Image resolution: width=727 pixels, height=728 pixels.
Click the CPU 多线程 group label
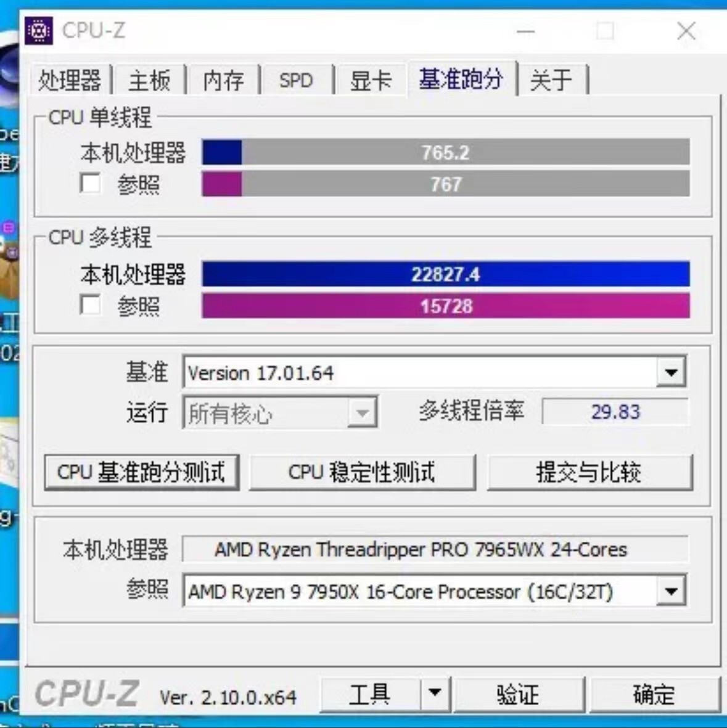pyautogui.click(x=100, y=237)
